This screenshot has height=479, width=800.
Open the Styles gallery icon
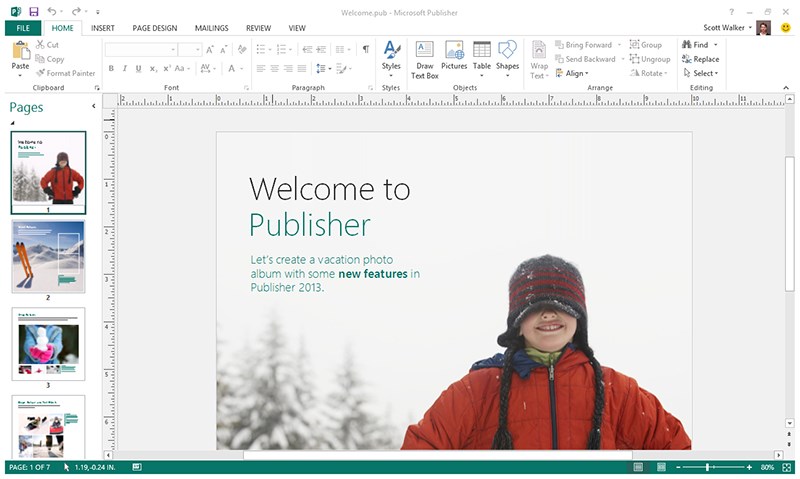(391, 58)
